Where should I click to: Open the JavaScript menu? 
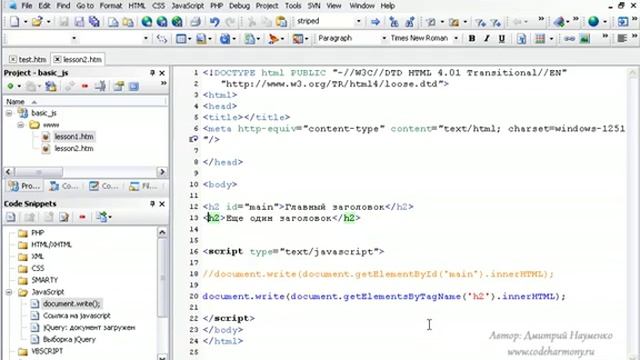187,6
